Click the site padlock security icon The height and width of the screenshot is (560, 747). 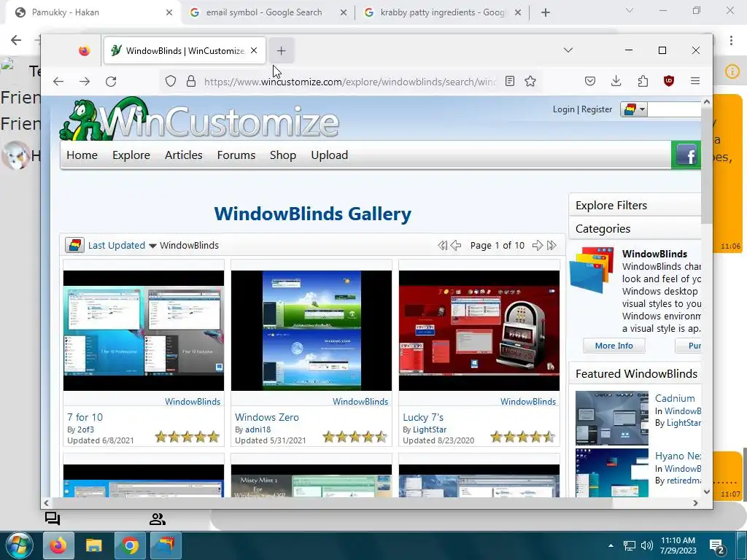191,82
